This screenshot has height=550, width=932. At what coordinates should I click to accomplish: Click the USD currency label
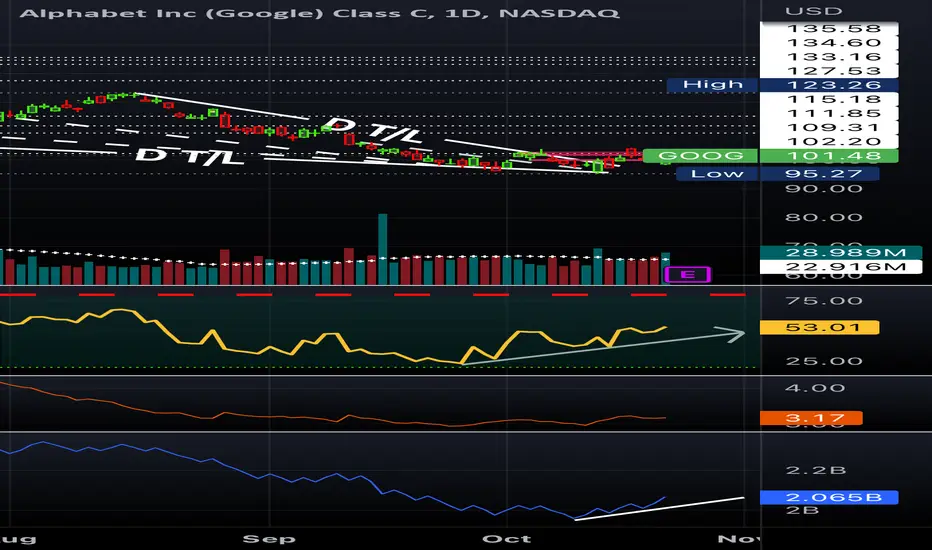[x=813, y=11]
